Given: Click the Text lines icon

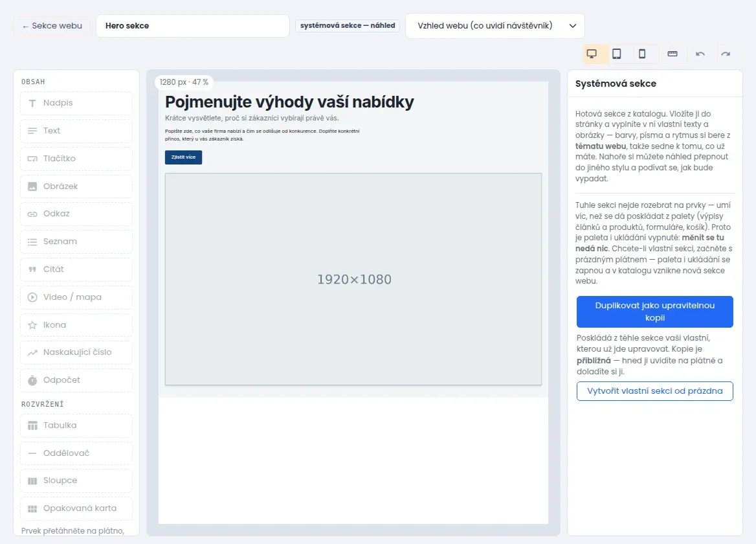Looking at the screenshot, I should [32, 131].
